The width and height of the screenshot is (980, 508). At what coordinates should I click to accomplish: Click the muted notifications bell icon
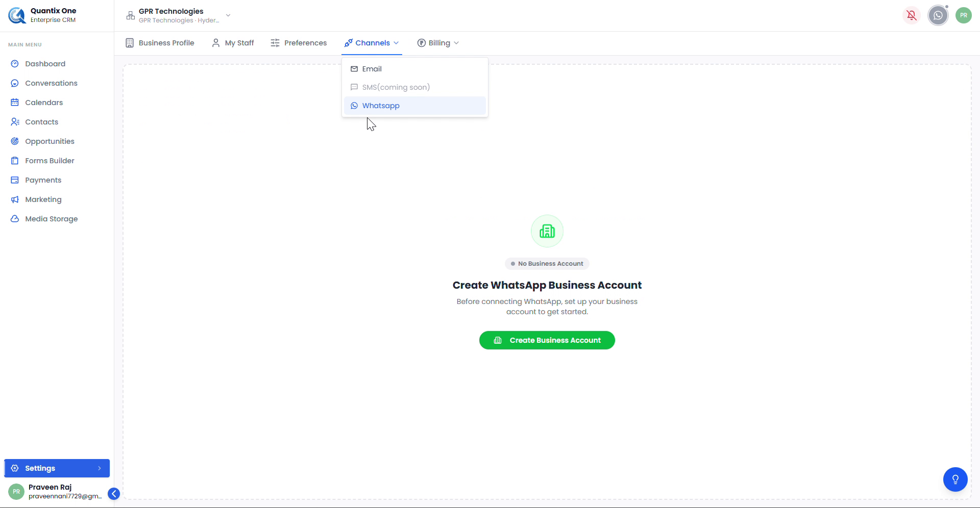(x=912, y=15)
